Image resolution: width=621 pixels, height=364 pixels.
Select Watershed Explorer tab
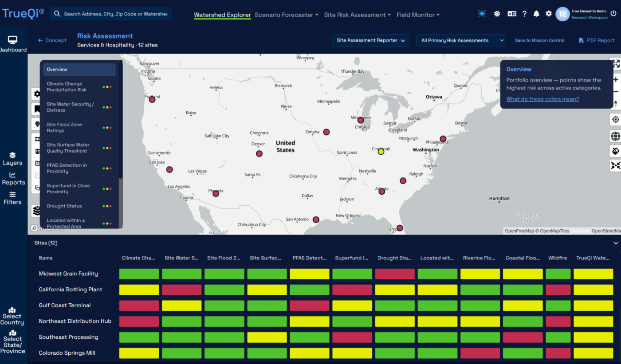coord(223,15)
